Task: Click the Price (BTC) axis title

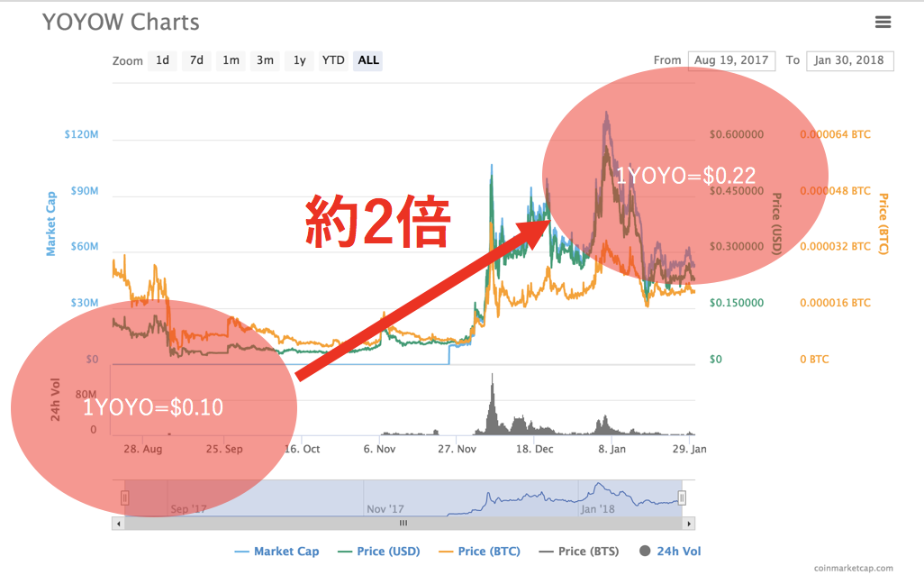Action: coord(883,224)
